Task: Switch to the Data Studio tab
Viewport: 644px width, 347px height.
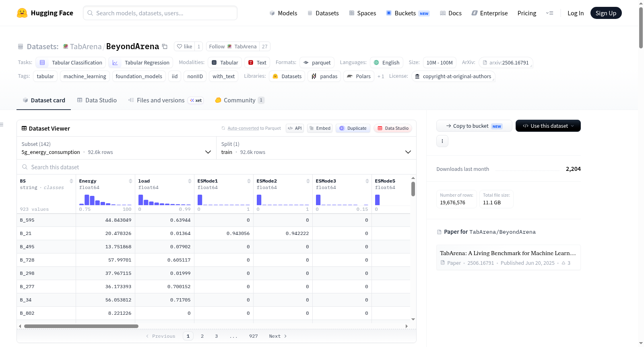Action: click(x=97, y=100)
